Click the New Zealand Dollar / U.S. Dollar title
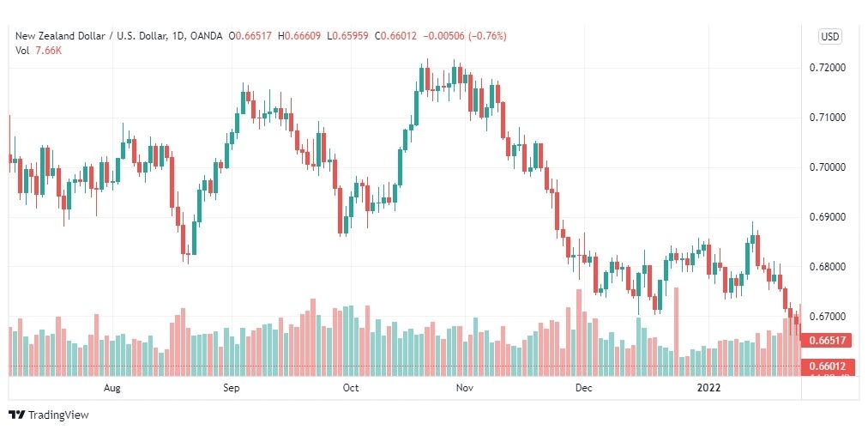The width and height of the screenshot is (868, 430). click(x=92, y=36)
